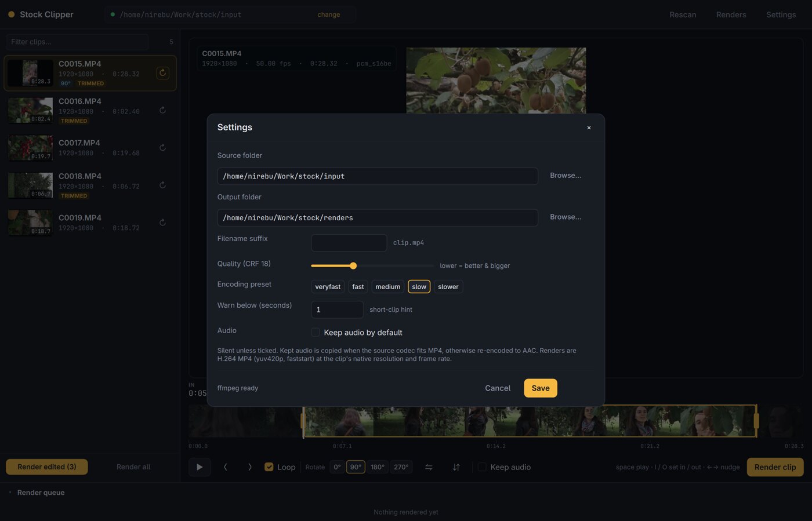Select the veryfast encoding preset
This screenshot has height=521, width=812.
[x=328, y=287]
